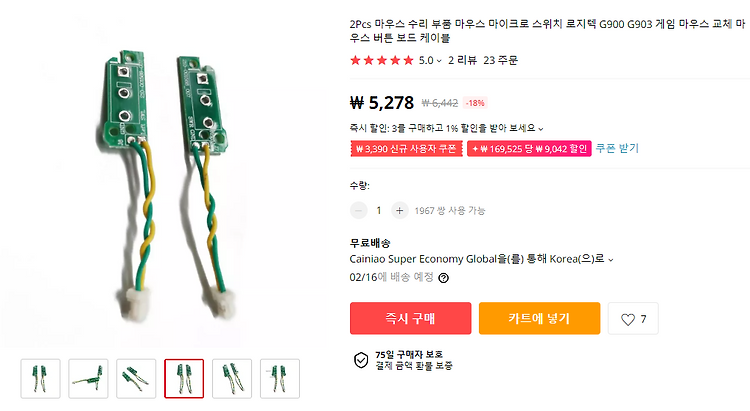Expand the 5.0 rating dropdown chevron
The width and height of the screenshot is (750, 411).
[x=439, y=61]
